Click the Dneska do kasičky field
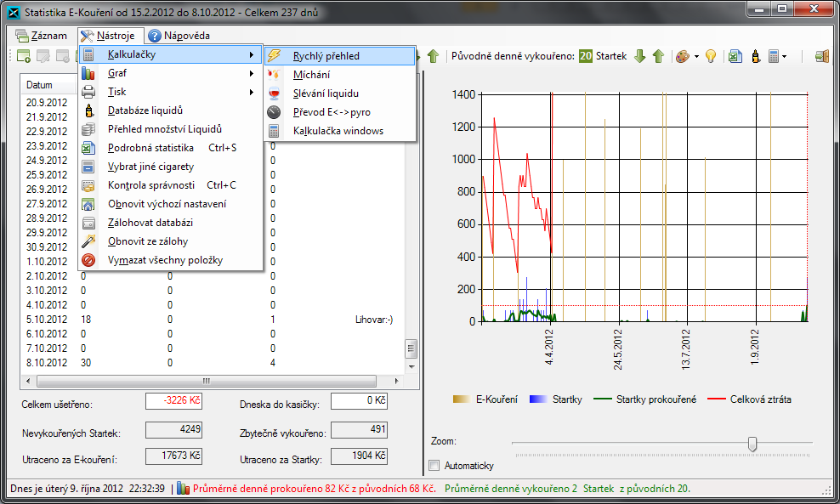 click(x=359, y=401)
